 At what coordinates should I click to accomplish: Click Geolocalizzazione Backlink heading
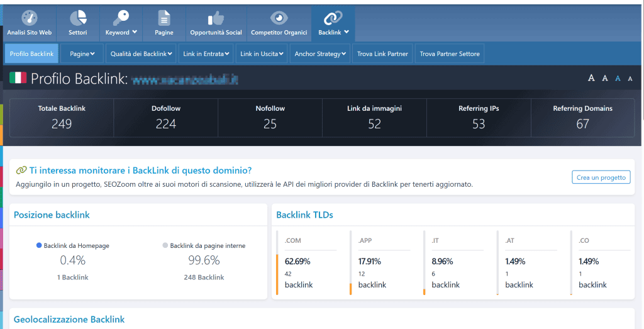pos(69,320)
